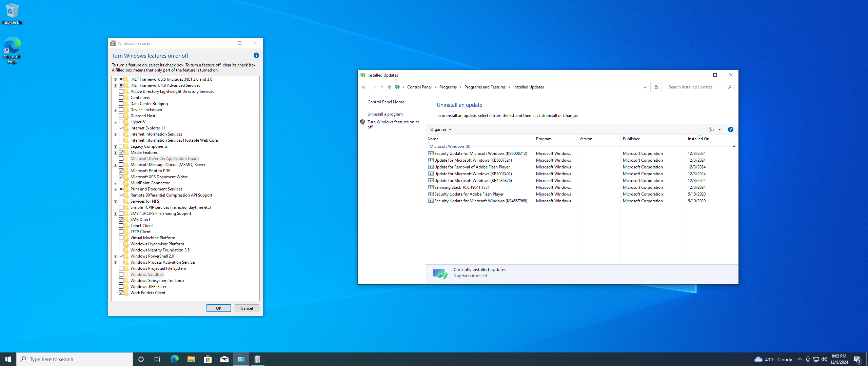Open recent locations dropdown arrow
The width and height of the screenshot is (868, 366).
[x=382, y=87]
